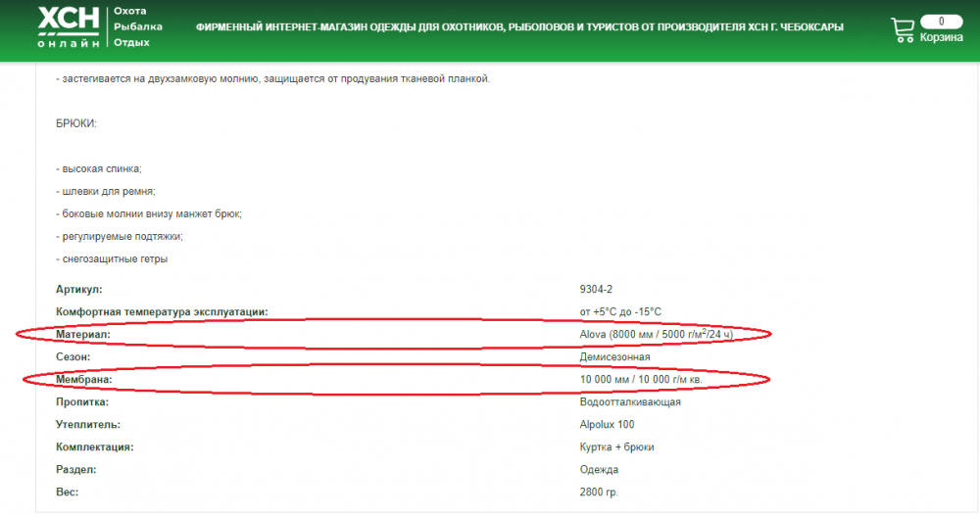980x515 pixels.
Task: Click the Мембрана row label
Action: 85,379
